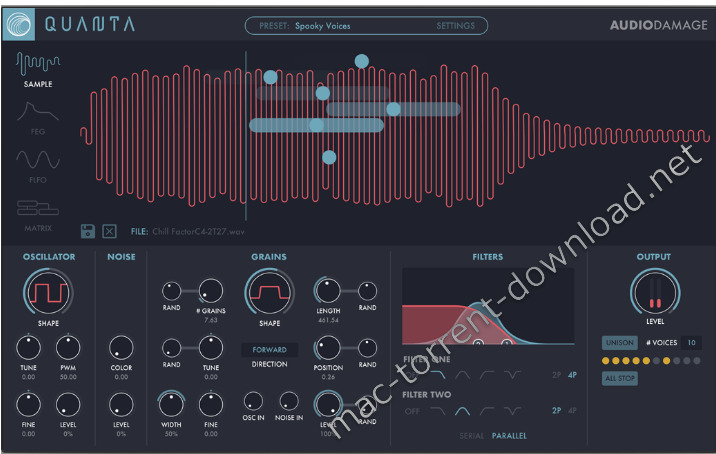
Task: Click the Rand knob beside Length
Action: pos(368,291)
